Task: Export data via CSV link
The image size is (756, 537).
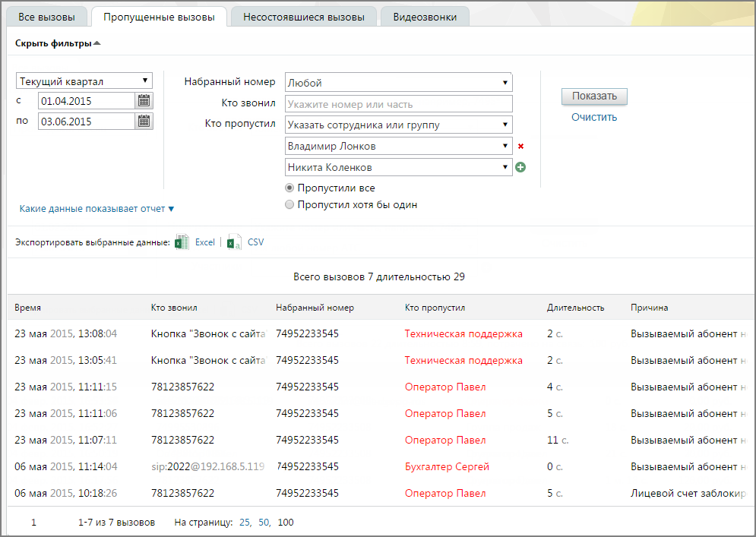Action: (x=255, y=242)
